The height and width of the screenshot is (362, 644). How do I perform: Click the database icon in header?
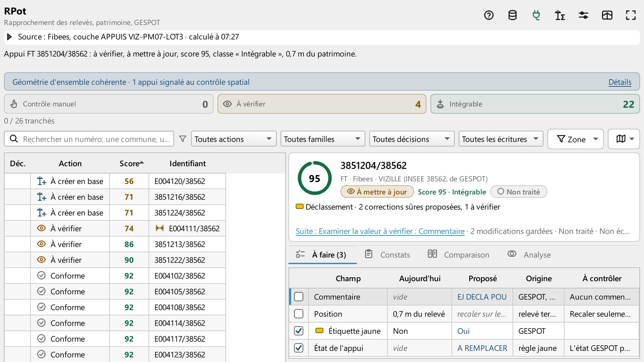pyautogui.click(x=513, y=15)
